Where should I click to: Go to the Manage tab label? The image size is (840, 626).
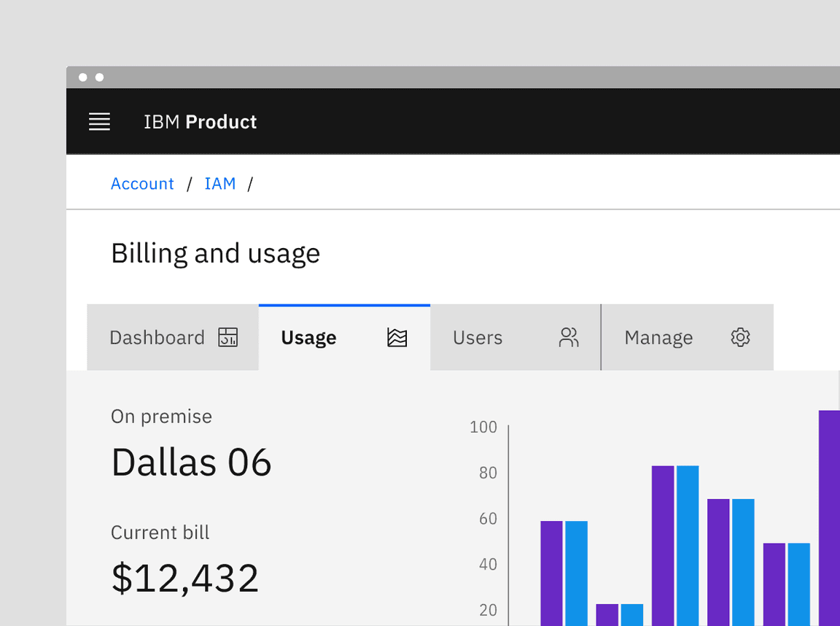pyautogui.click(x=658, y=338)
